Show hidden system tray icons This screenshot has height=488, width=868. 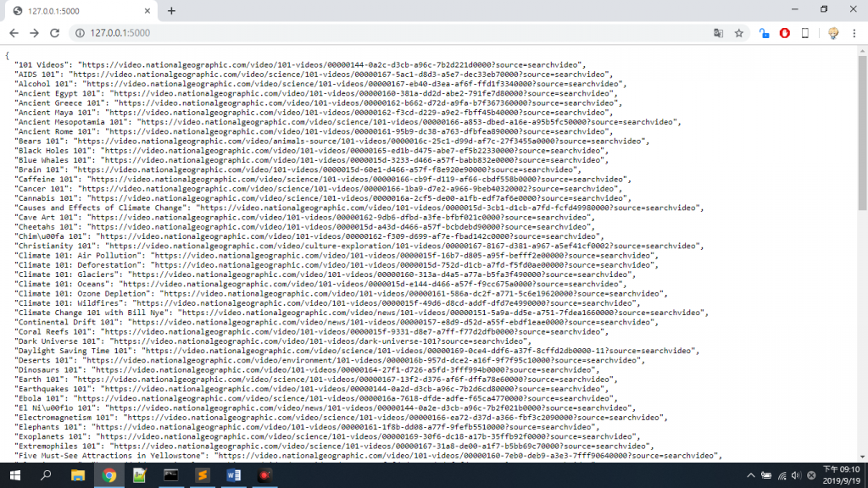[751, 475]
